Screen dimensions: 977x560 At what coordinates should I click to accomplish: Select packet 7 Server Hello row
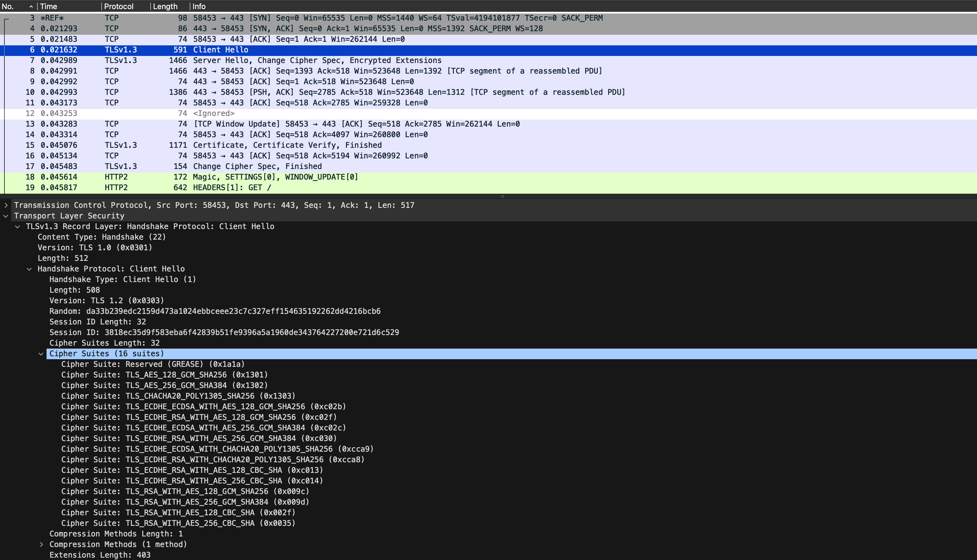[488, 61]
